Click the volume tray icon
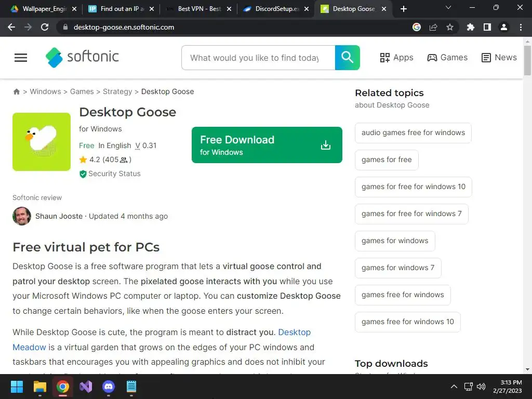Viewport: 532px width, 399px height. (x=481, y=387)
